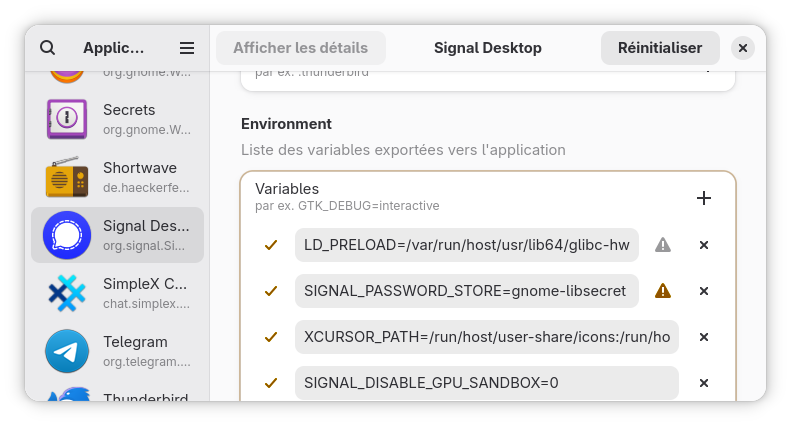Screen dimensions: 791x426
Task: Confirm the LD_PRELOAD variable checkmark
Action: point(271,245)
